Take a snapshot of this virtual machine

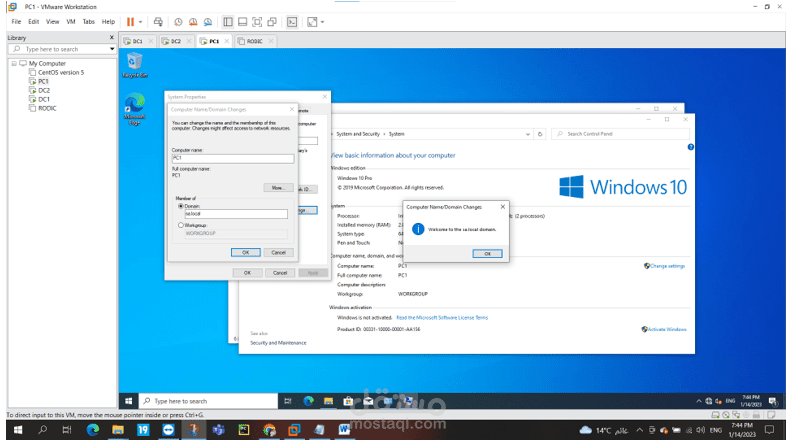click(x=178, y=22)
